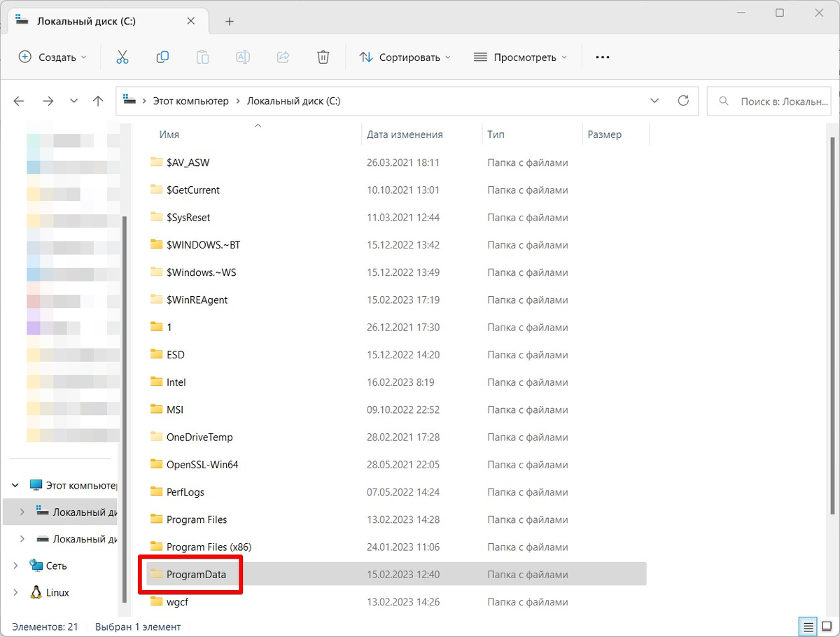840x637 pixels.
Task: Click the Copy icon in toolbar
Action: [x=162, y=57]
